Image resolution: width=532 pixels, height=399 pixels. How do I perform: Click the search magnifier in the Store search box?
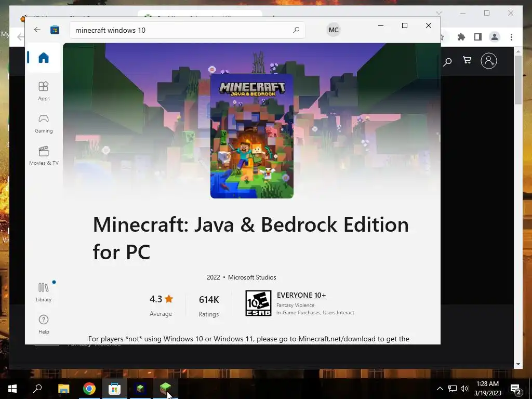296,30
